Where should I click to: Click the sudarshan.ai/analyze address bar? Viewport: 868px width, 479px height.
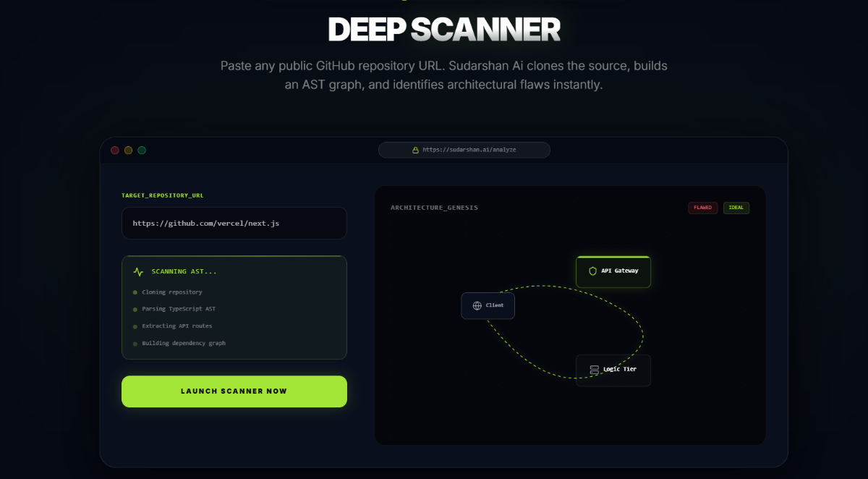pos(464,150)
